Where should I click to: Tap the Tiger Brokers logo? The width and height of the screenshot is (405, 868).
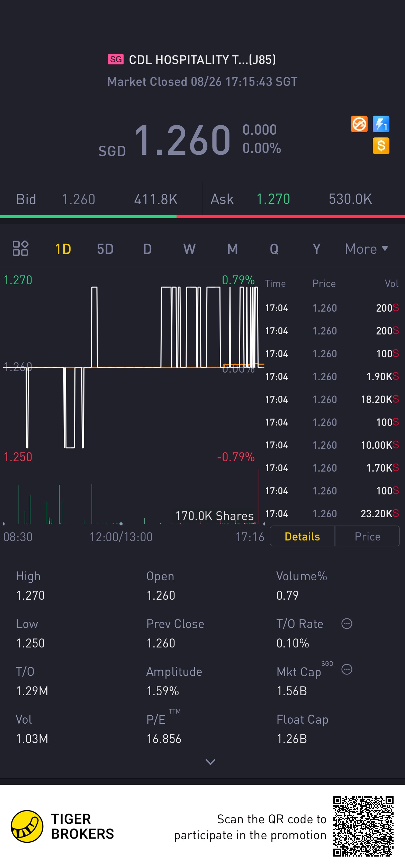coord(27,826)
